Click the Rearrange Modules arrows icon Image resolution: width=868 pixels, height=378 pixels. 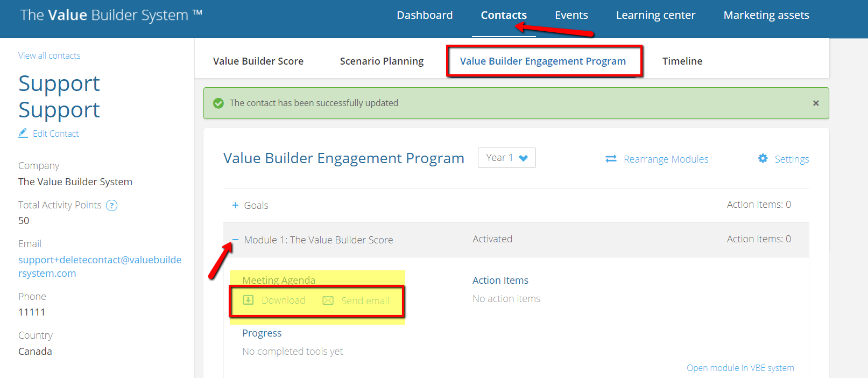pos(611,159)
